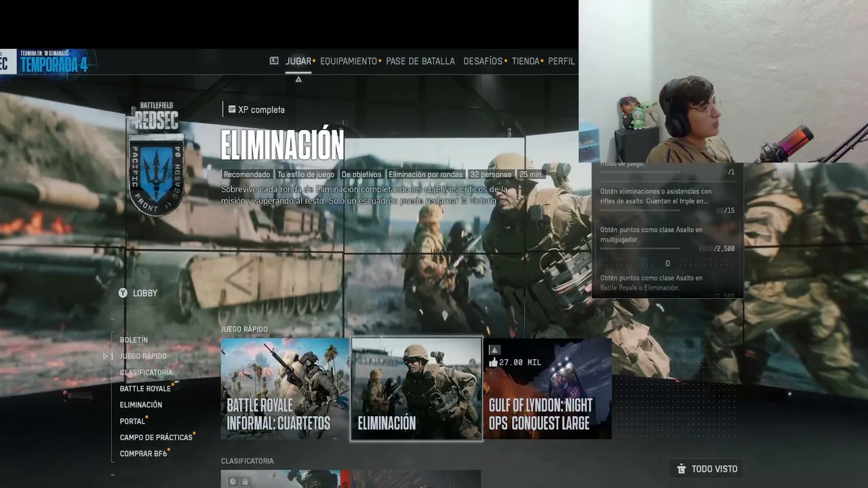Open the PASE DE BATALLA tab
The height and width of the screenshot is (488, 868).
coord(420,61)
